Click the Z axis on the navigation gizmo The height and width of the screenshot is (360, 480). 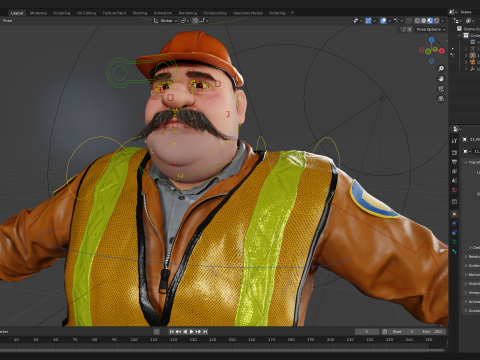click(432, 40)
